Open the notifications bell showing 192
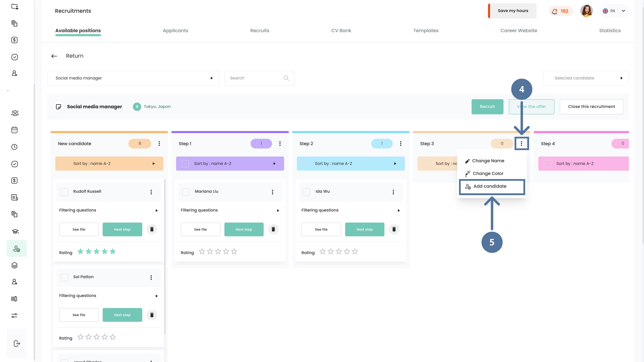Screen dimensions: 644x362 point(560,11)
